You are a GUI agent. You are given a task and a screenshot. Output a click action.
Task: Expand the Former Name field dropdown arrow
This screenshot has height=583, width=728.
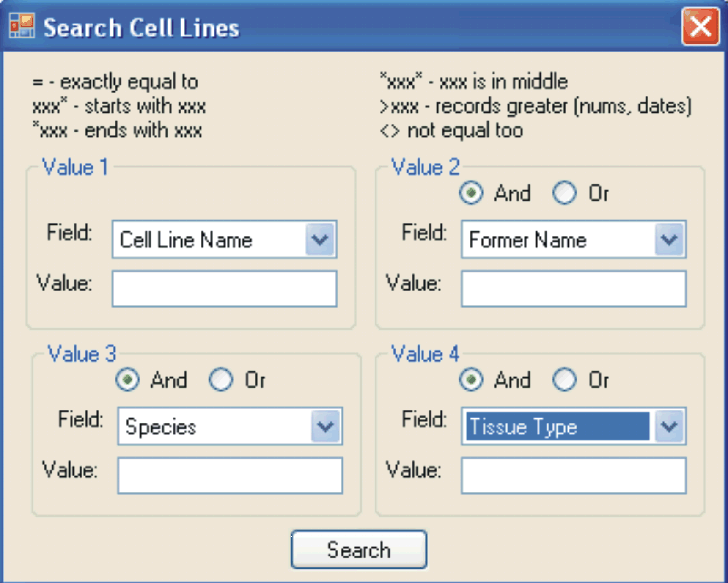669,240
